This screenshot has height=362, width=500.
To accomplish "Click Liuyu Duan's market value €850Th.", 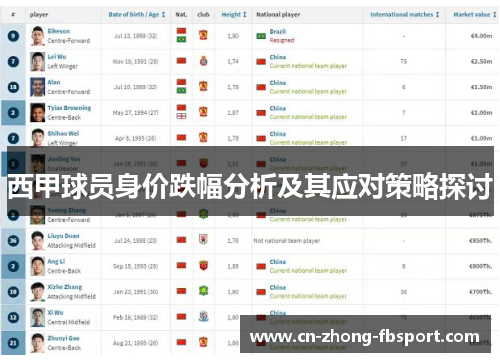I will coord(480,240).
